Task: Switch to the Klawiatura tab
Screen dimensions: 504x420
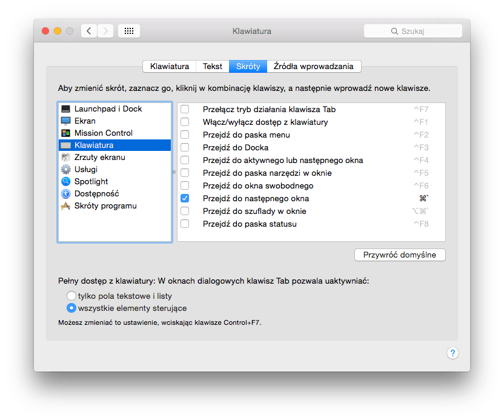Action: pyautogui.click(x=170, y=66)
